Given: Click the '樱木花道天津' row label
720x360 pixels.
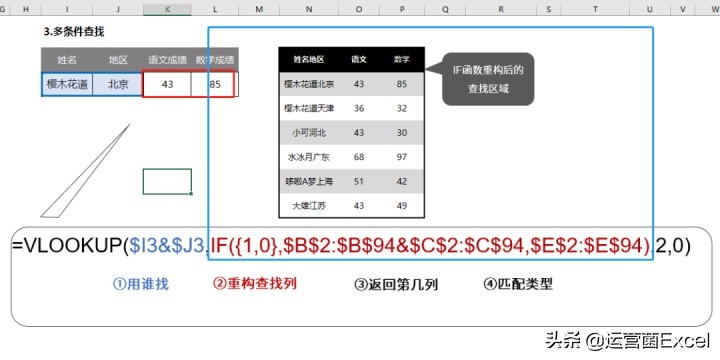Looking at the screenshot, I should 309,108.
